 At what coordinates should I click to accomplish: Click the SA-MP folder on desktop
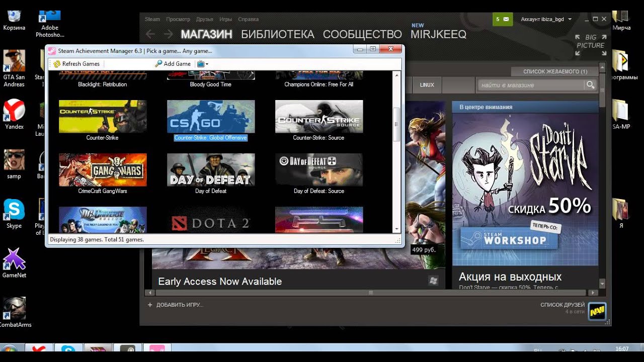tap(621, 115)
